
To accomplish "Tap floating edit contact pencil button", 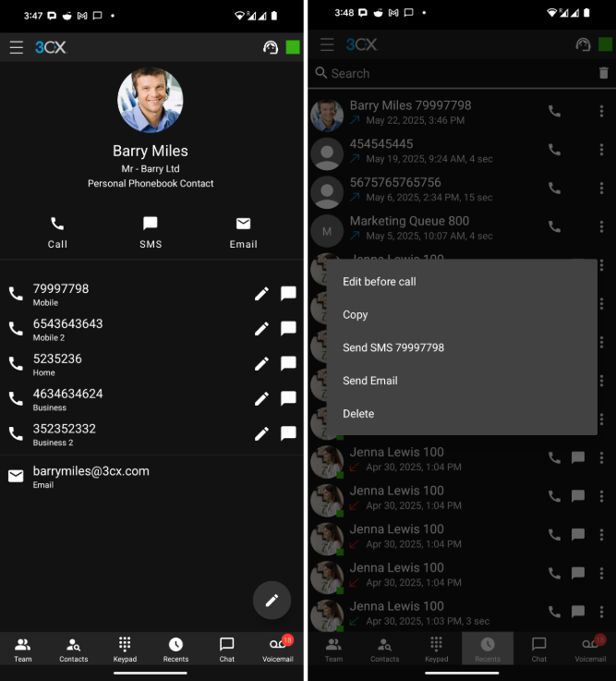I will 272,601.
